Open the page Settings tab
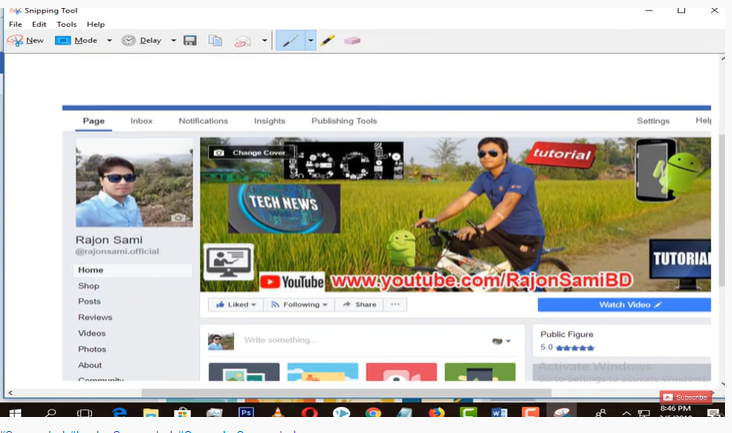The image size is (732, 433). click(653, 121)
